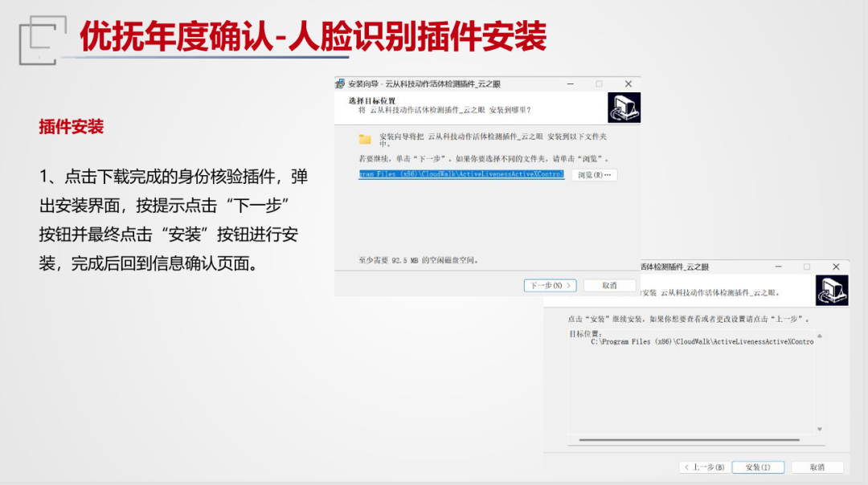Click the scroll down arrow in the summary box
This screenshot has height=485, width=868.
point(820,429)
